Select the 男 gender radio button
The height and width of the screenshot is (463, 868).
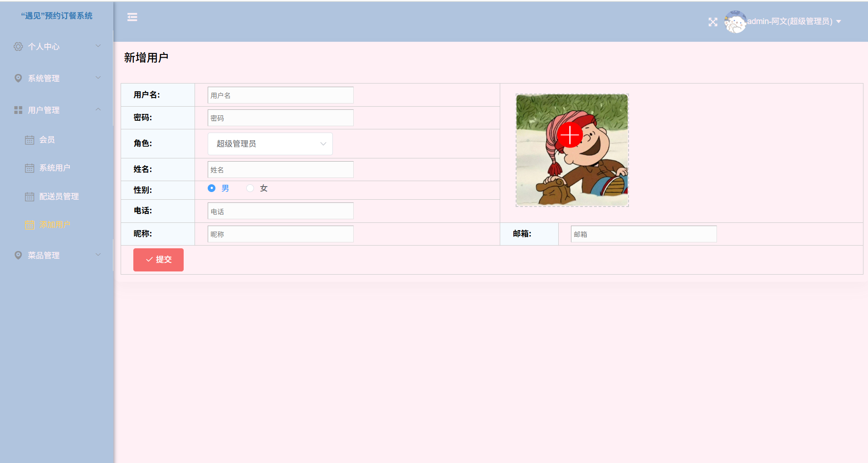point(211,188)
